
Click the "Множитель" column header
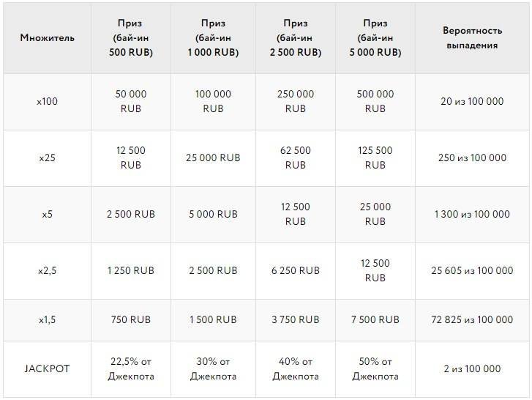point(48,37)
